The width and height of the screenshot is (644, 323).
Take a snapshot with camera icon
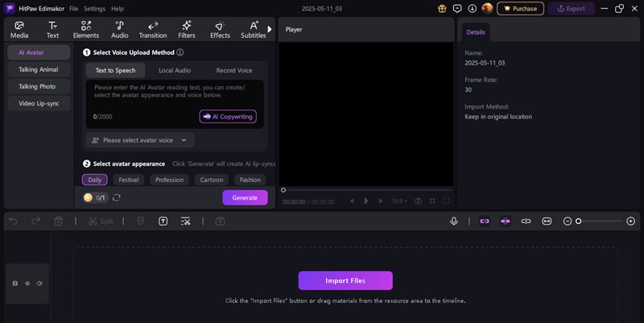[x=418, y=201]
